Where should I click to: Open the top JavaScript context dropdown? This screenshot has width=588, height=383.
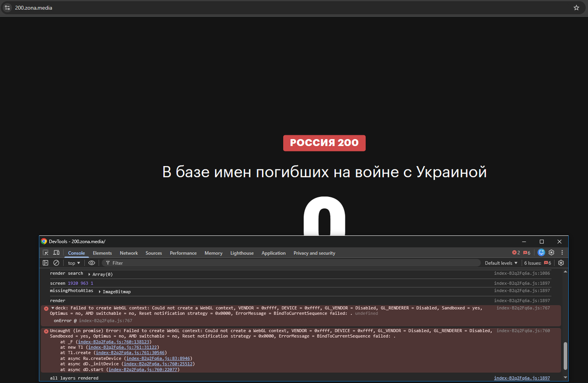click(74, 263)
